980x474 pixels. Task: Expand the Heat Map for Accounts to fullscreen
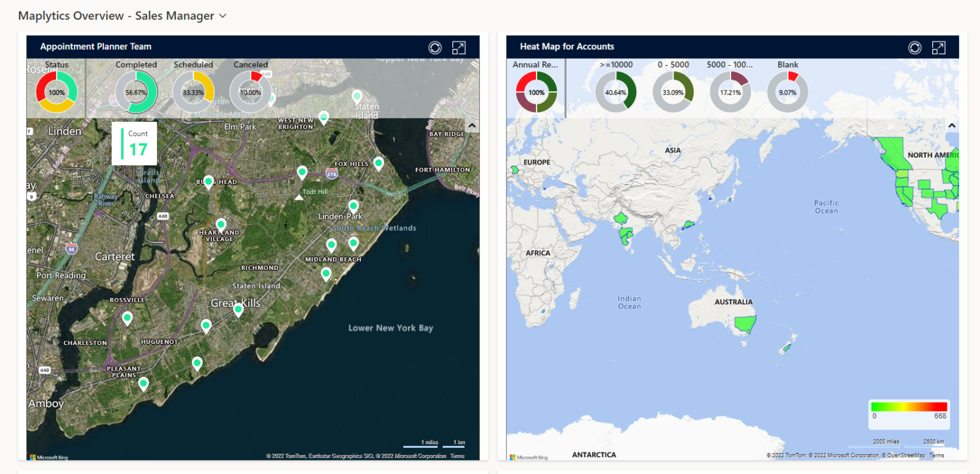(939, 47)
